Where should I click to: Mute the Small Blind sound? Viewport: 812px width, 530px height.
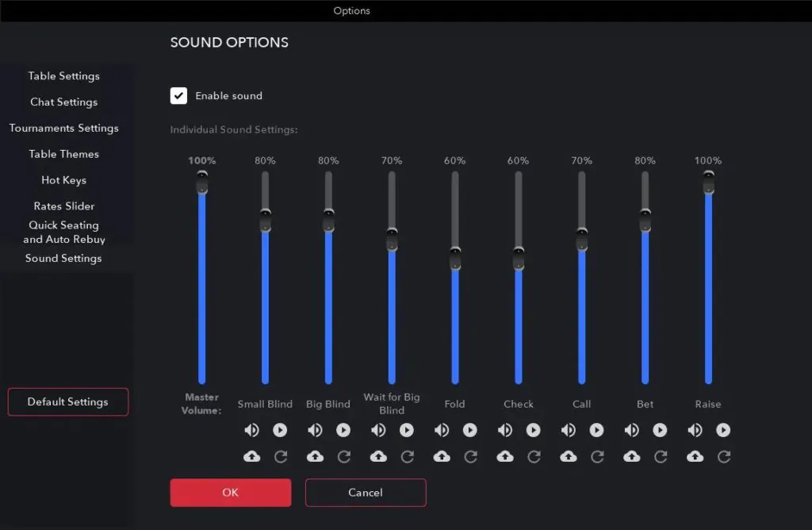pos(251,429)
